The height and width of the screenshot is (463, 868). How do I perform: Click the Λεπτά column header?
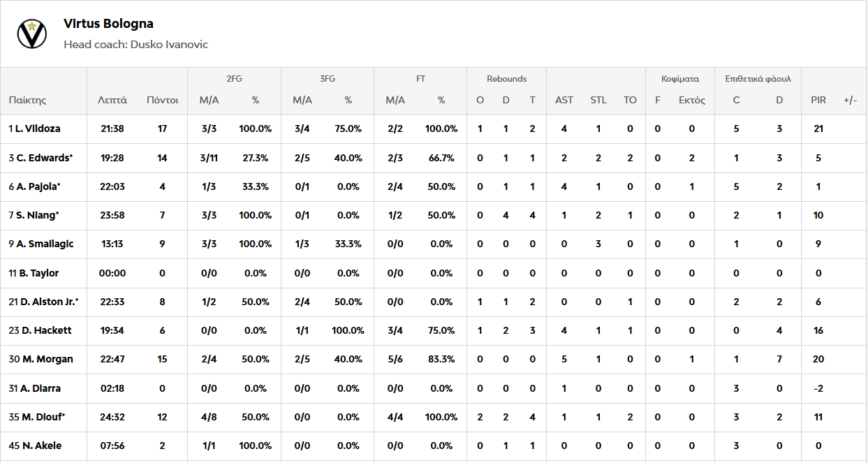pos(112,100)
